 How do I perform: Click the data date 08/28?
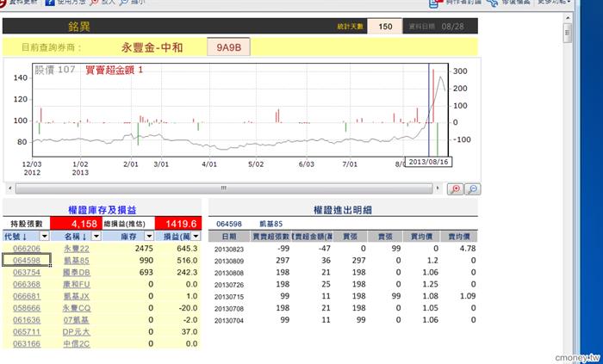click(x=452, y=27)
